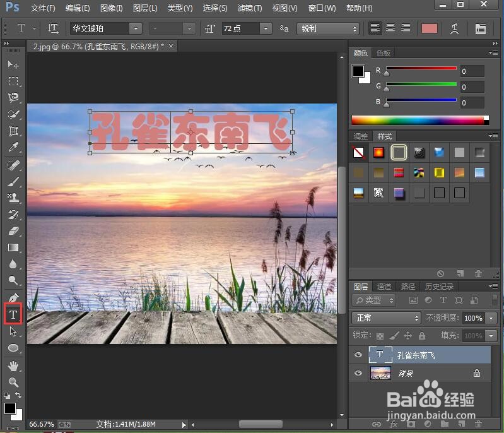Screen dimensions: 504x433
Task: Click the 背景 layer thumbnail
Action: click(380, 373)
